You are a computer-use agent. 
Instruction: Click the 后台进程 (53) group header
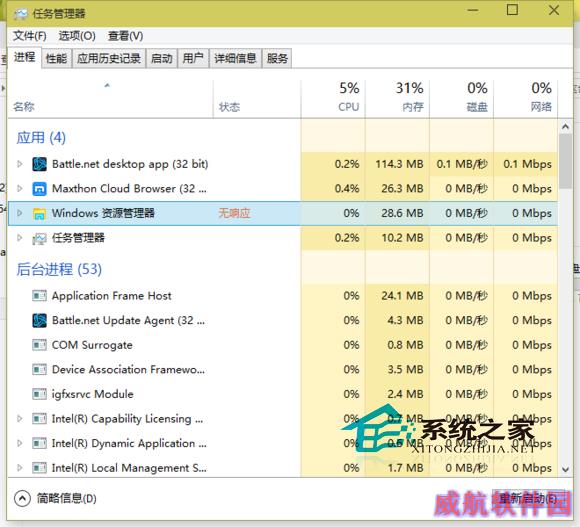[x=59, y=269]
